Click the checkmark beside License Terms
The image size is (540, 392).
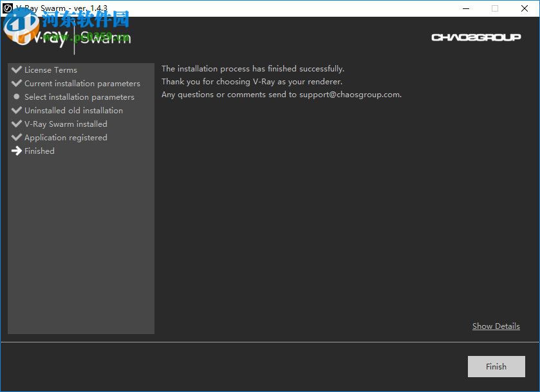(x=15, y=70)
